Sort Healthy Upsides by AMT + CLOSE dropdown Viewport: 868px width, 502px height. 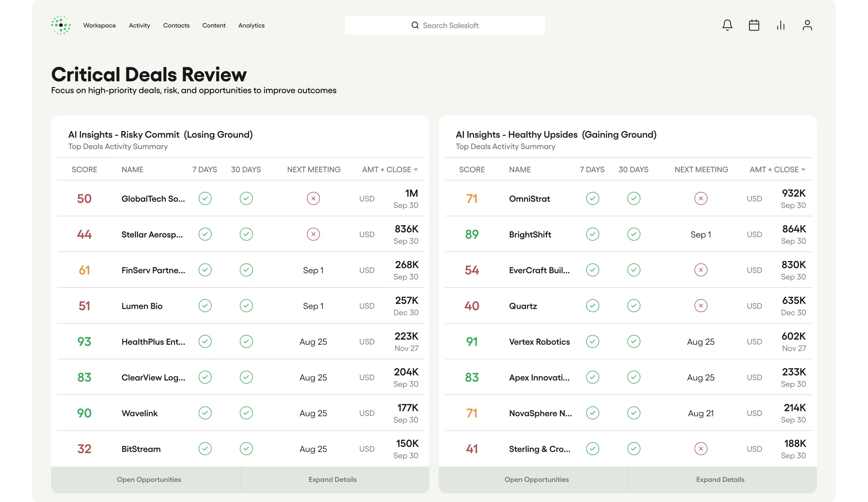click(777, 169)
